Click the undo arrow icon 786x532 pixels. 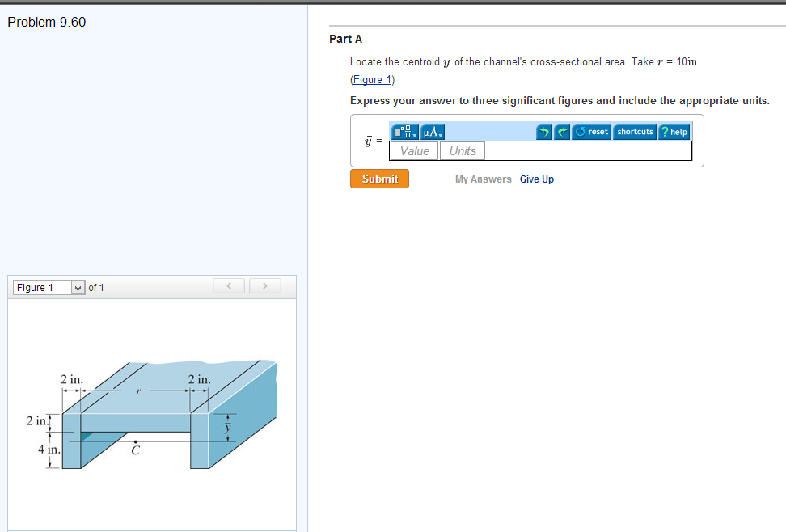[x=544, y=132]
